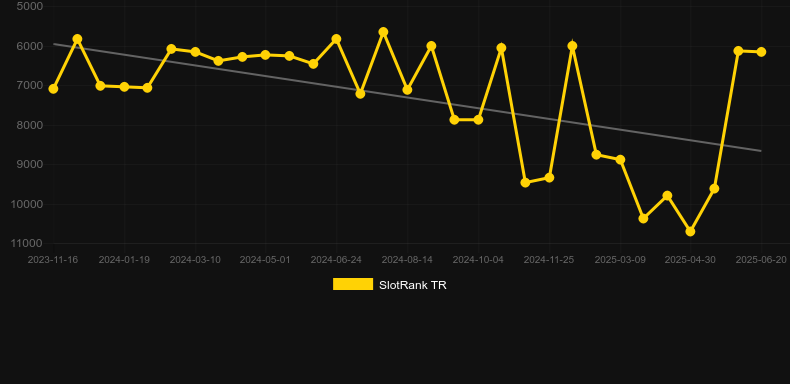Image resolution: width=790 pixels, height=384 pixels.
Task: Click the 11000 y-axis value label
Action: pyautogui.click(x=27, y=243)
